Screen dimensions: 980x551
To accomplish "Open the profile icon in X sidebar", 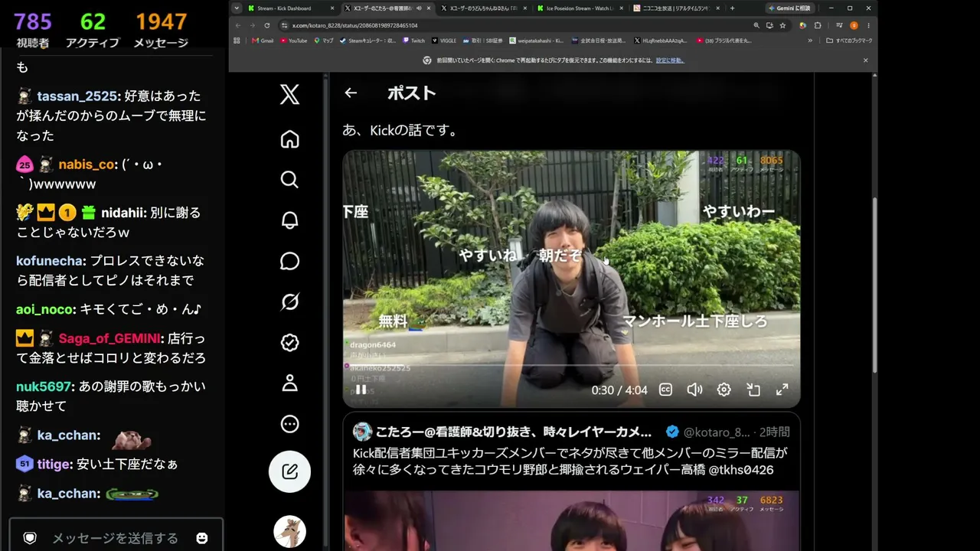I will pyautogui.click(x=289, y=383).
